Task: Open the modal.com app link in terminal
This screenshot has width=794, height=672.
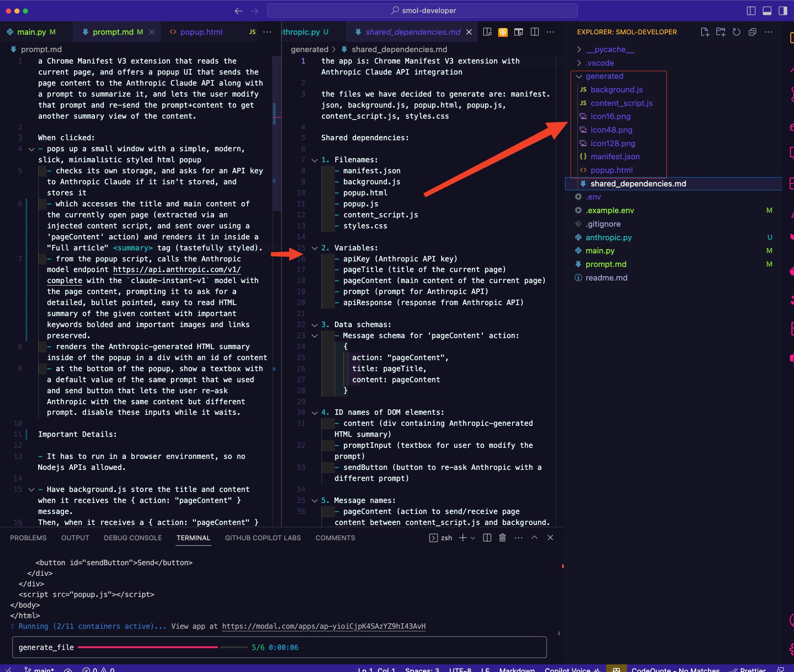Action: coord(324,626)
